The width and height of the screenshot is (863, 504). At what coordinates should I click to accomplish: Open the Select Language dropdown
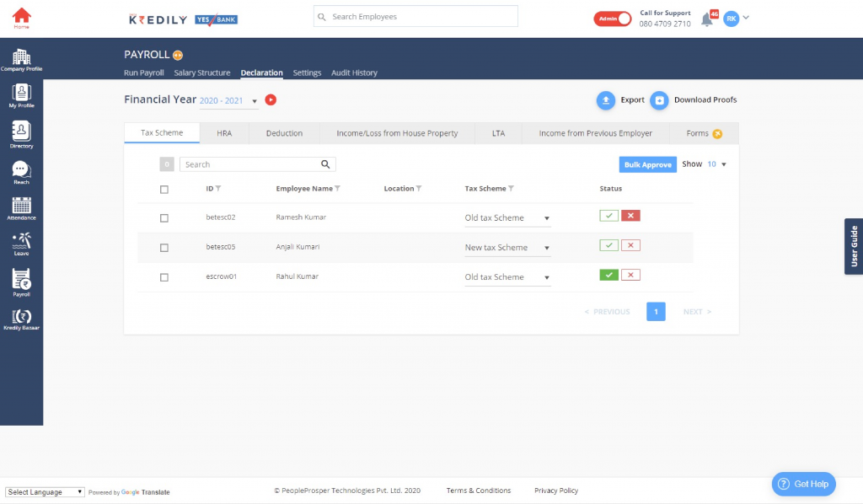pyautogui.click(x=46, y=492)
